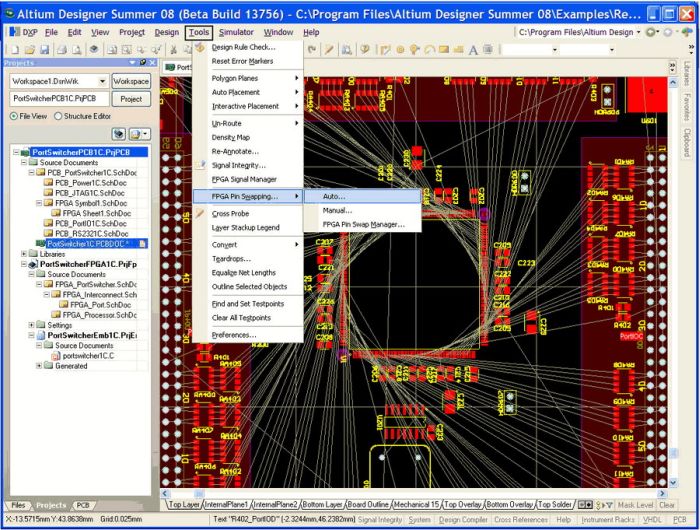
Task: Switch to the Bottom Layer tab
Action: 322,505
